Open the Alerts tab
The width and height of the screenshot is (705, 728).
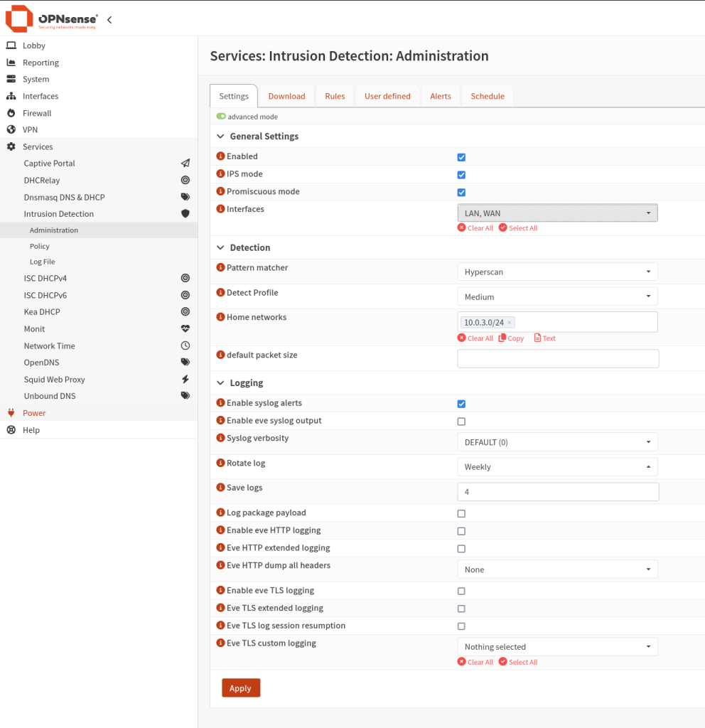440,96
